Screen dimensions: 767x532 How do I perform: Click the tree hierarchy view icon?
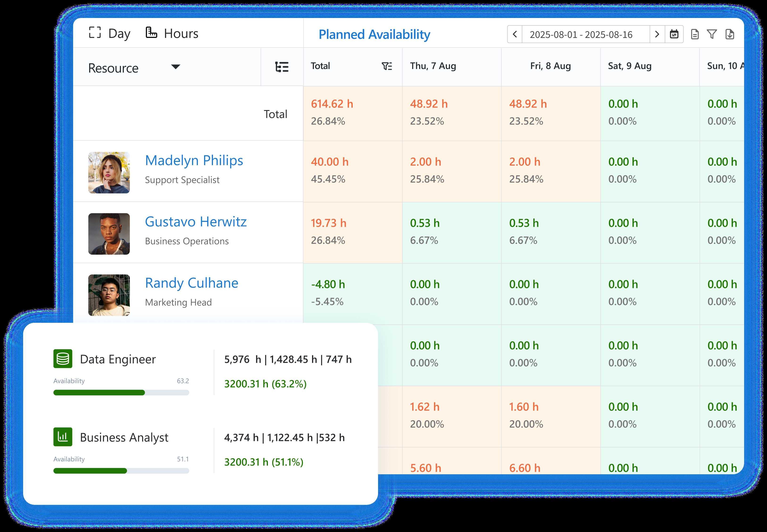click(x=282, y=67)
